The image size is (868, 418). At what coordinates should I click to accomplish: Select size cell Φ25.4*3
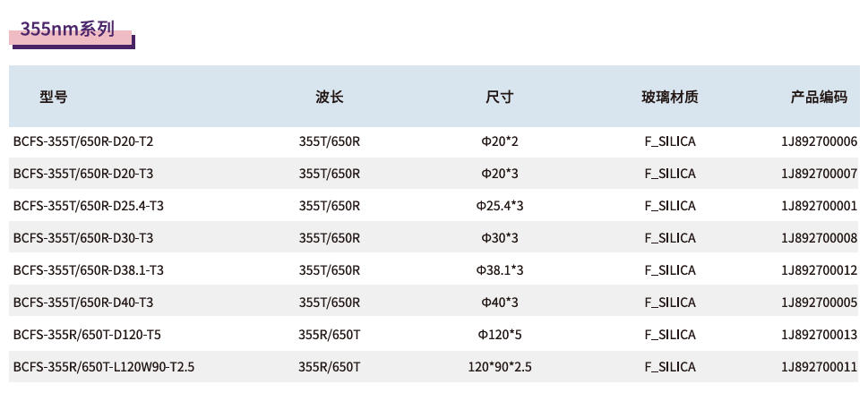click(499, 206)
